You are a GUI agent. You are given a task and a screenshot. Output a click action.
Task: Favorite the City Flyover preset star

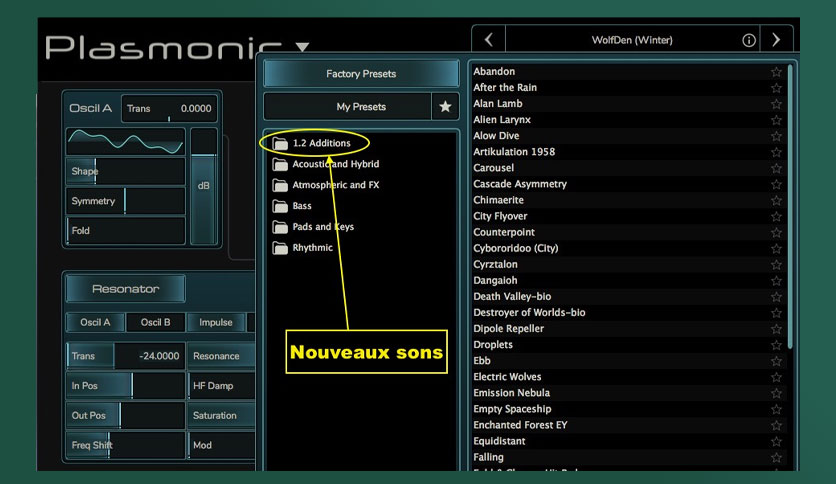[x=776, y=216]
